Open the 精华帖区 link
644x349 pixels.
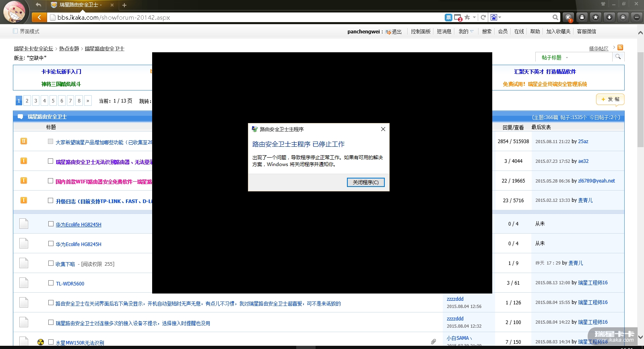click(599, 49)
